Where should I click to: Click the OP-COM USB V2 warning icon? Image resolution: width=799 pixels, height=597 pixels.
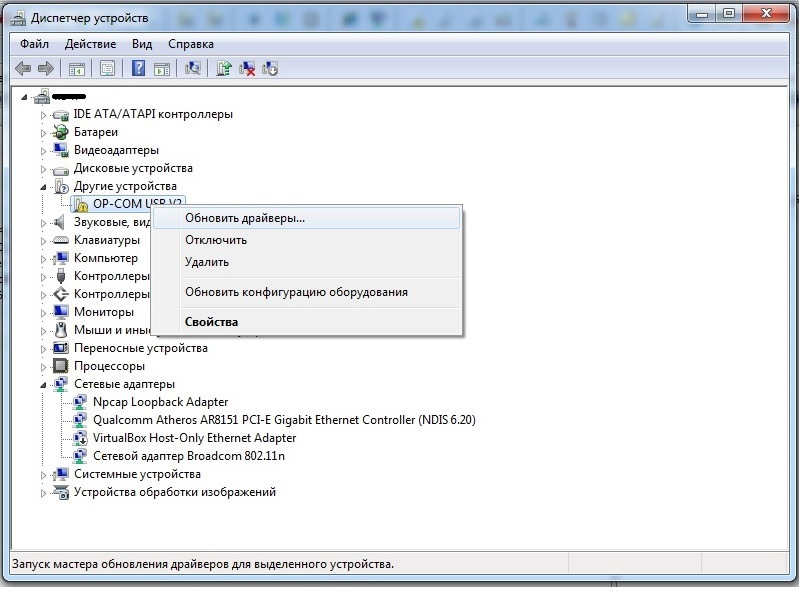coord(81,204)
